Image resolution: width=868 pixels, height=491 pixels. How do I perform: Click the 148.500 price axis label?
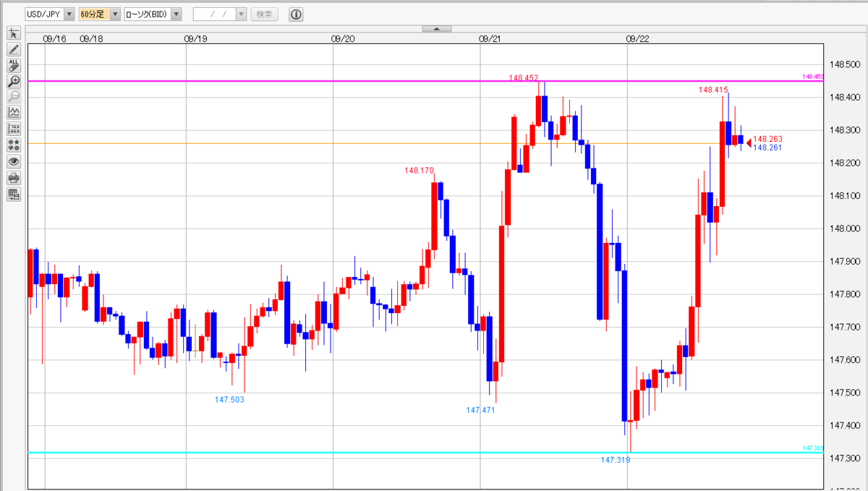coord(845,64)
